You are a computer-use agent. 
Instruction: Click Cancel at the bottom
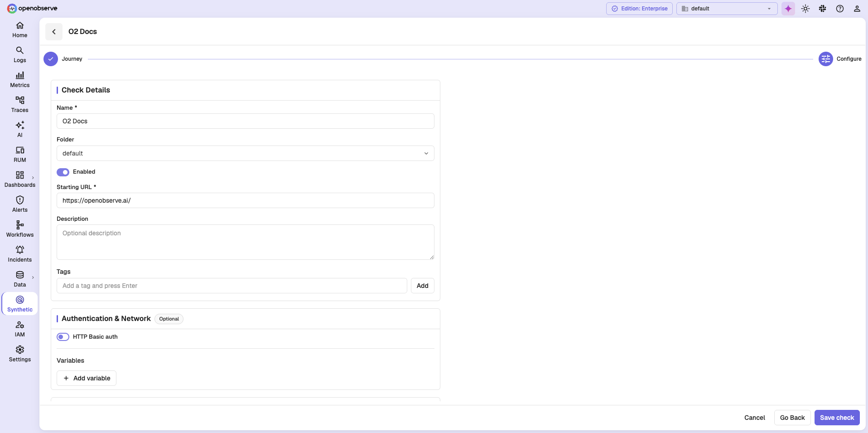pyautogui.click(x=755, y=418)
